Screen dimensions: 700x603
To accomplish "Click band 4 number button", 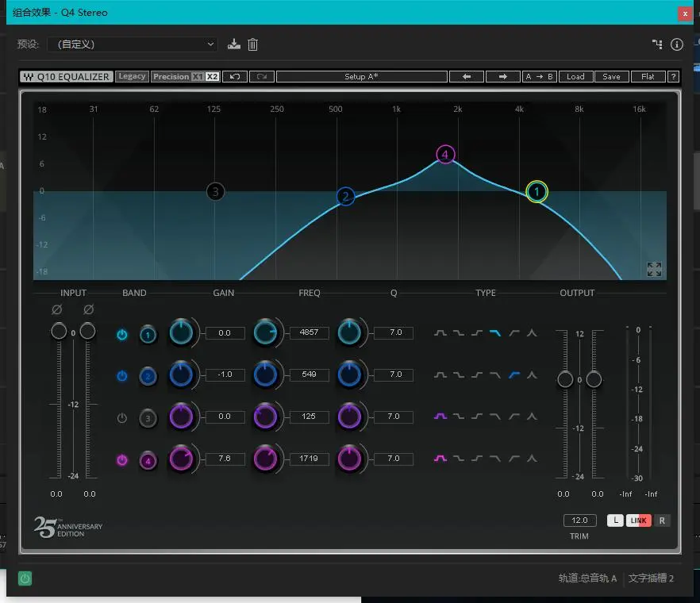I will 148,461.
